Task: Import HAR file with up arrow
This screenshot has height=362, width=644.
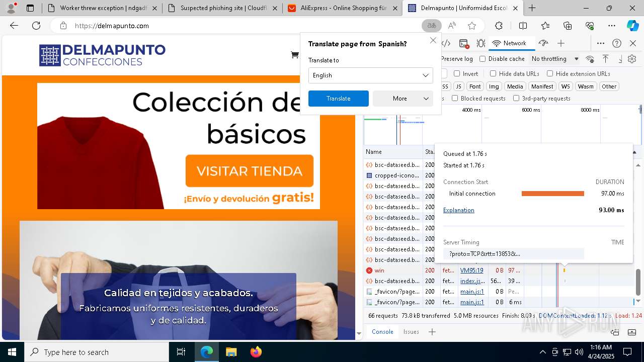Action: (605, 59)
